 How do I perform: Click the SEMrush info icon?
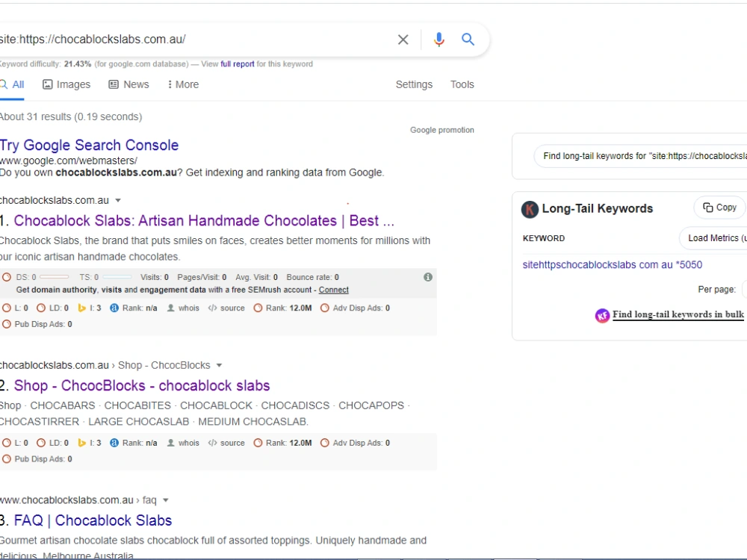[x=428, y=277]
